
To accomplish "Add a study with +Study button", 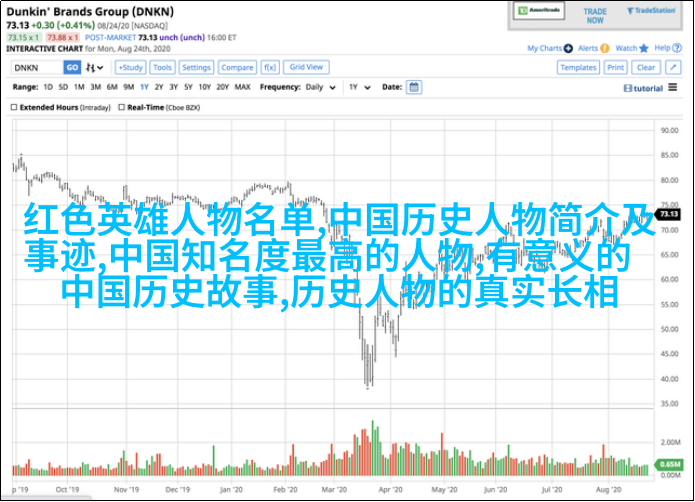I will pyautogui.click(x=131, y=68).
